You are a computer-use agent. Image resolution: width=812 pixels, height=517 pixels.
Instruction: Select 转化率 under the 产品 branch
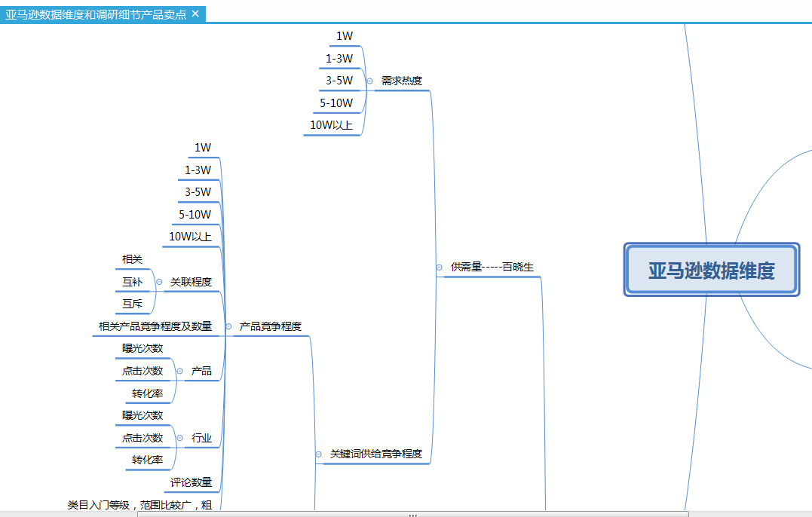tap(147, 394)
